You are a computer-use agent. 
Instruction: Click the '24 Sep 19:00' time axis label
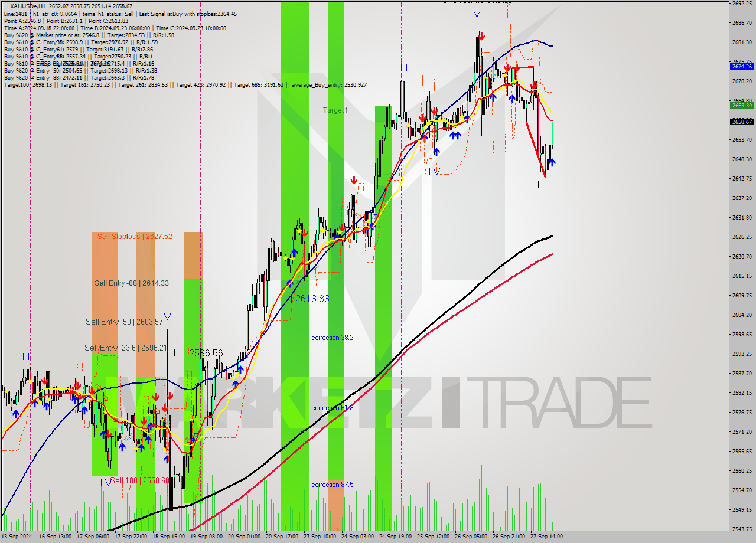tap(396, 537)
